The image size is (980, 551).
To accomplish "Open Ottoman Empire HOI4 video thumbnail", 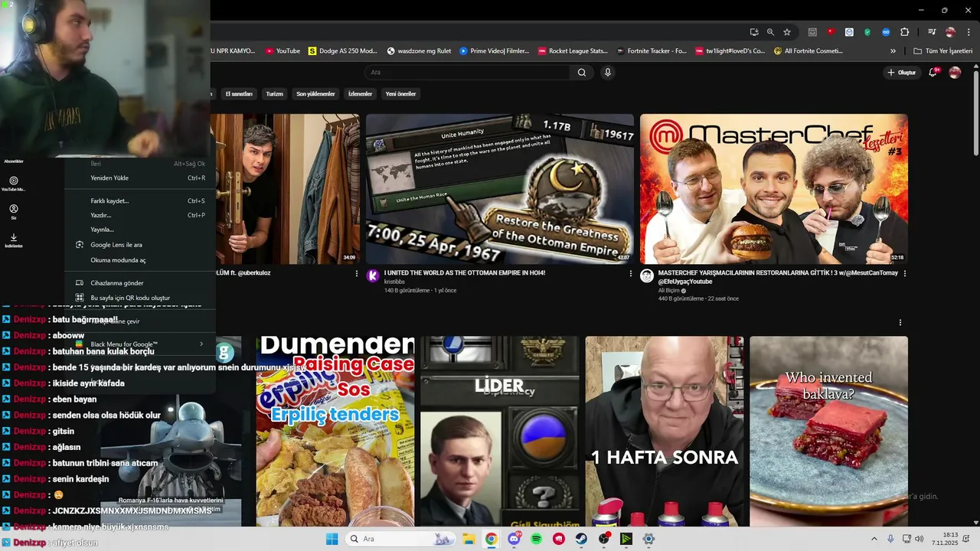I will pyautogui.click(x=500, y=189).
